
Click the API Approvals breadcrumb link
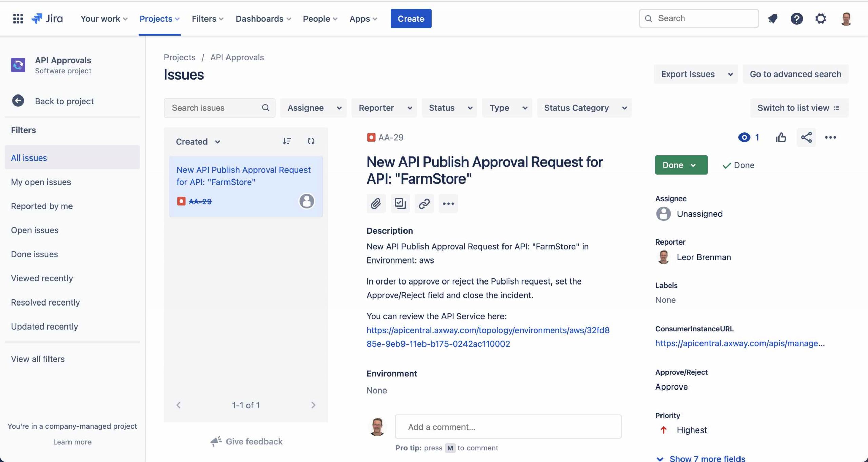click(x=237, y=57)
